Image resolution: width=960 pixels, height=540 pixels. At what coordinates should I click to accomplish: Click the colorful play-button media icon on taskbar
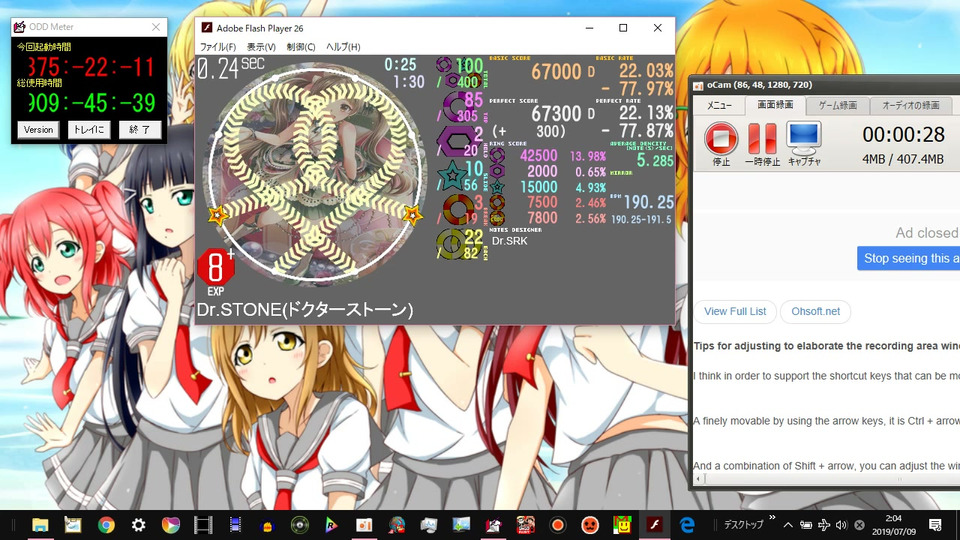click(x=171, y=525)
